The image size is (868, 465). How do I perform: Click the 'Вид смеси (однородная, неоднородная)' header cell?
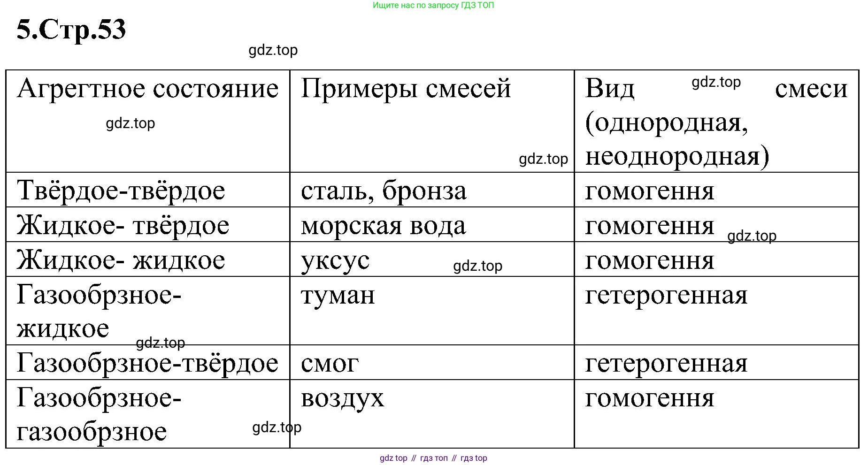[715, 122]
